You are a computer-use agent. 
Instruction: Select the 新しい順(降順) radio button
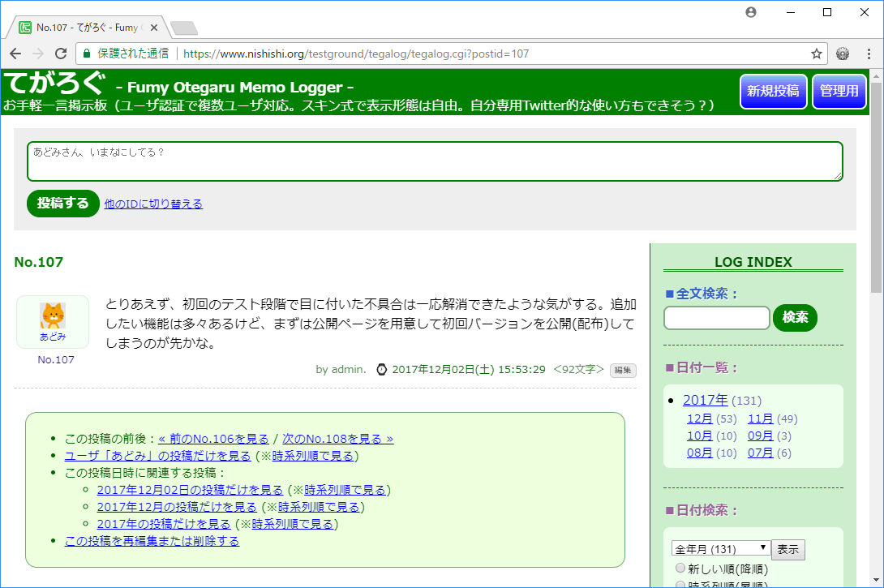point(680,569)
